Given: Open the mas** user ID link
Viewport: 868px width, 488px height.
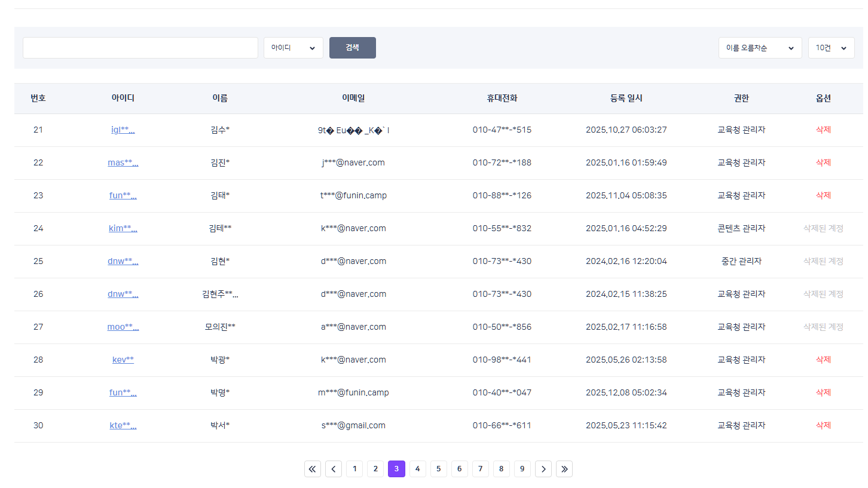Looking at the screenshot, I should pos(123,162).
